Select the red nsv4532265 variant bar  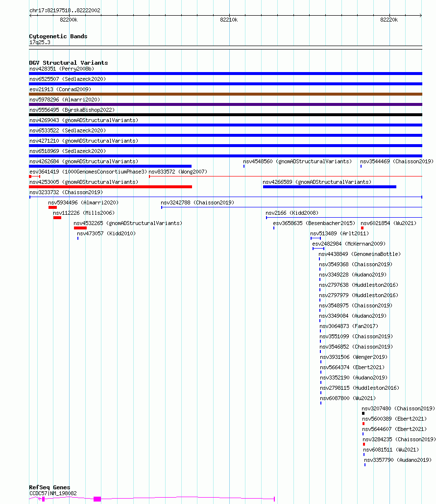coord(80,228)
